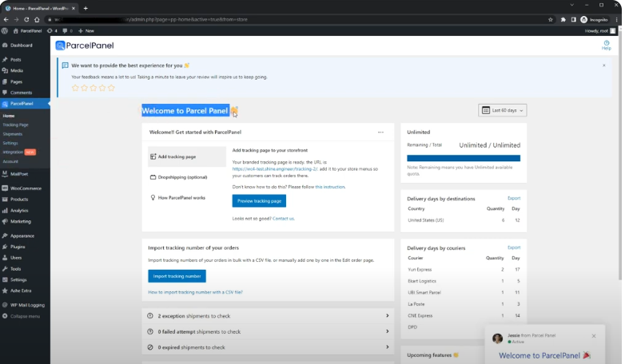Open ParcelPanel Settings submenu item
Viewport: 625px width, 364px height.
[x=10, y=143]
